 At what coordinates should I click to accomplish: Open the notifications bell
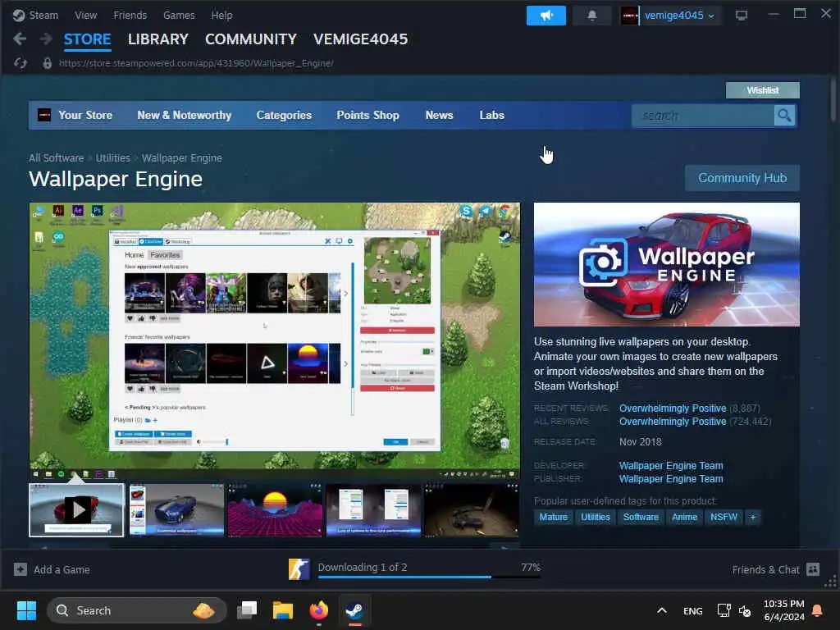coord(592,16)
